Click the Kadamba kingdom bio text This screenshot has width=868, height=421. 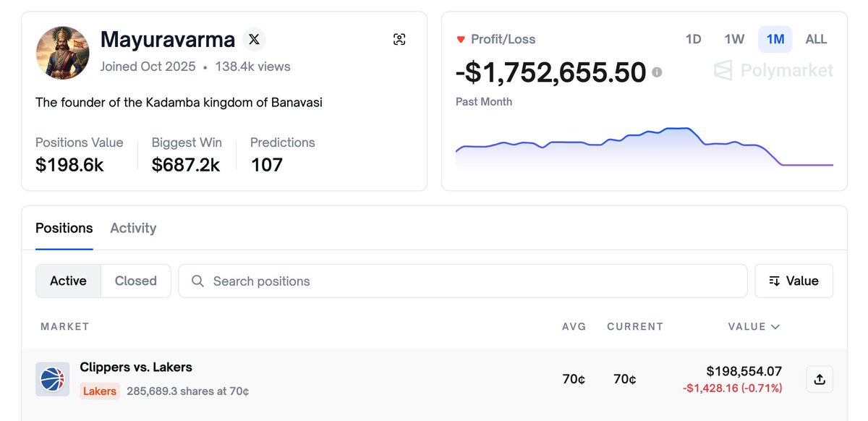pos(179,103)
